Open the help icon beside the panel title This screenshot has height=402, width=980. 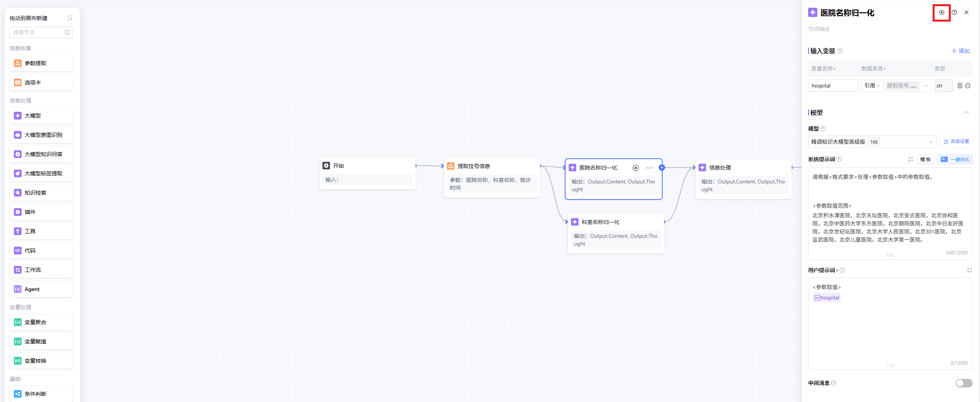click(954, 12)
